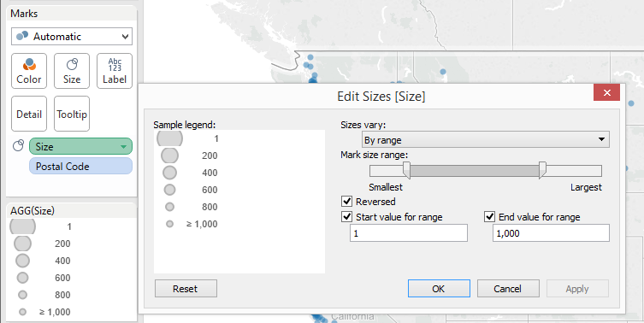Click the Smallest slider handle
Screen dimensions: 644x323
click(406, 170)
